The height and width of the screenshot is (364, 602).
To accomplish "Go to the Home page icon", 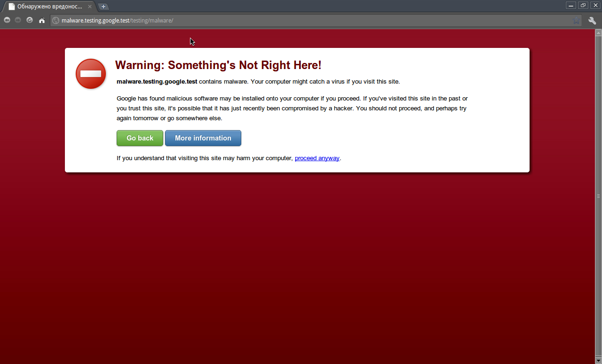I will (42, 20).
